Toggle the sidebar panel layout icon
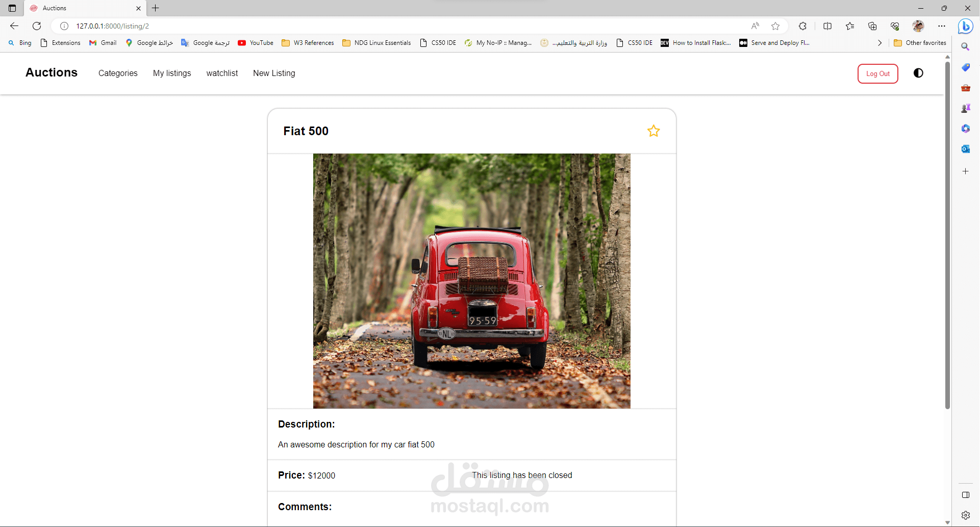 (x=965, y=495)
